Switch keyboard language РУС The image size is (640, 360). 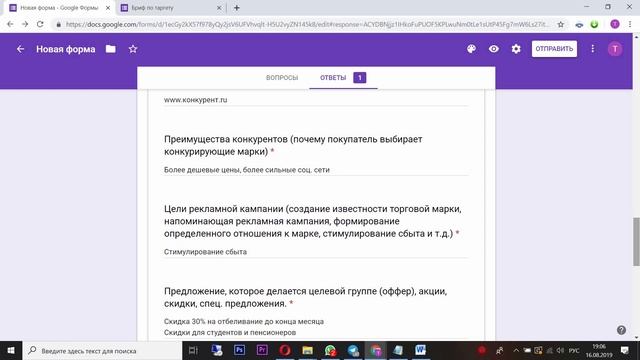(574, 351)
